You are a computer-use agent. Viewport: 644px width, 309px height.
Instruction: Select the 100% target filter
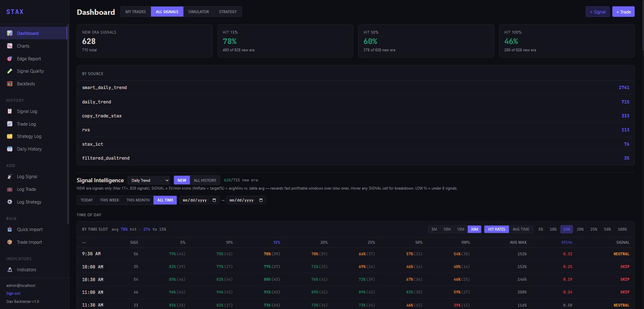[622, 229]
